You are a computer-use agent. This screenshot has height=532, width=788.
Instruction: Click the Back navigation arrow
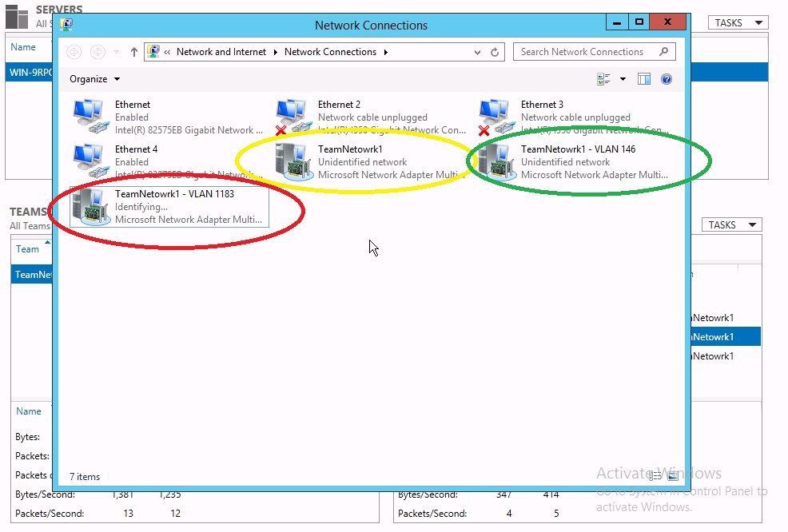(74, 52)
